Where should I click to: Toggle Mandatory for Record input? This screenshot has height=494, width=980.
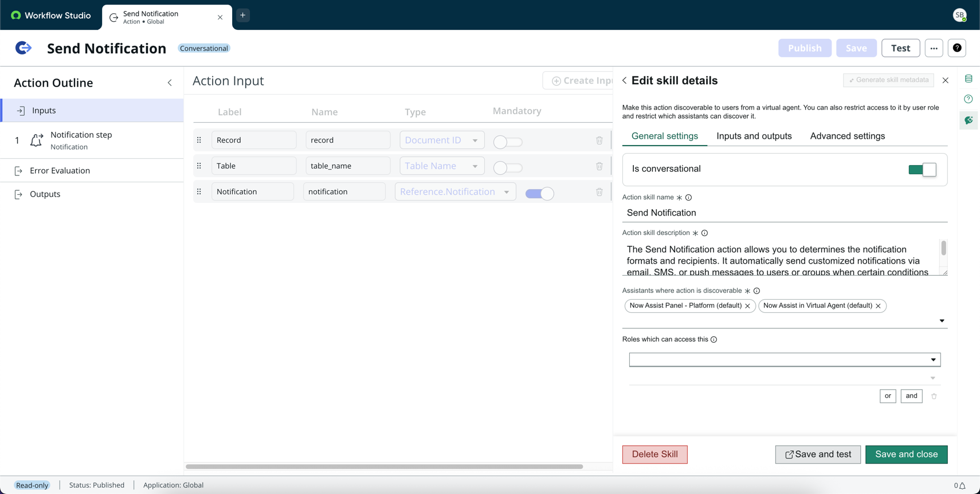(508, 142)
